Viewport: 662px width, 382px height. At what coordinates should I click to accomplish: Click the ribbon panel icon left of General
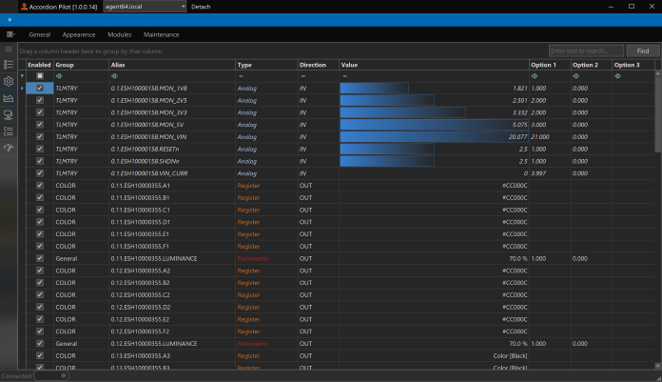pos(11,35)
